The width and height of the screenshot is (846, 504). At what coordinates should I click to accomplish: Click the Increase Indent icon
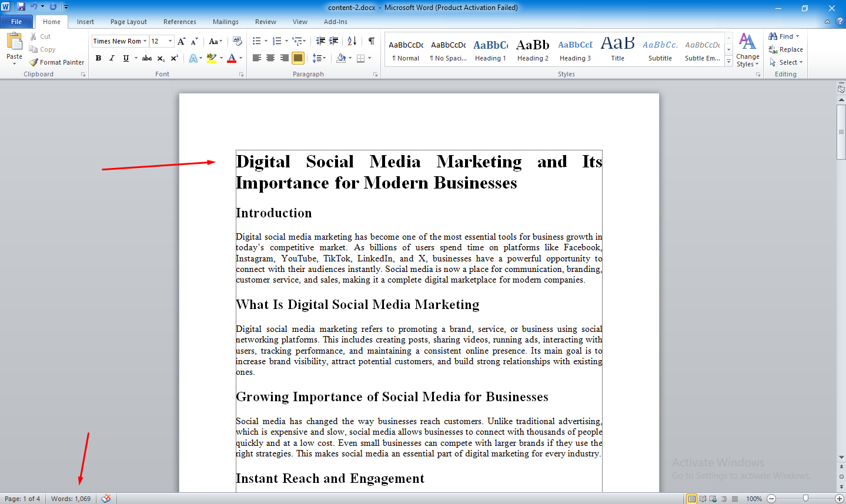pos(333,41)
